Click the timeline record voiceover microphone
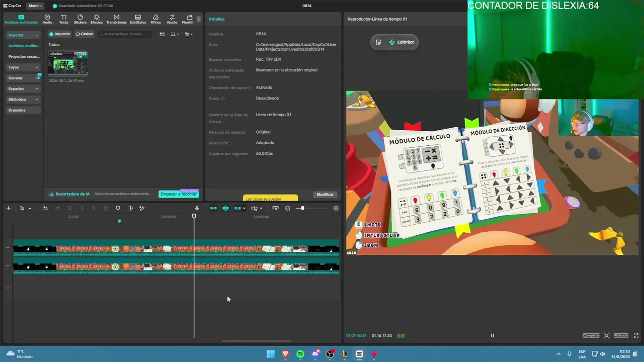644x362 pixels. coord(197,208)
